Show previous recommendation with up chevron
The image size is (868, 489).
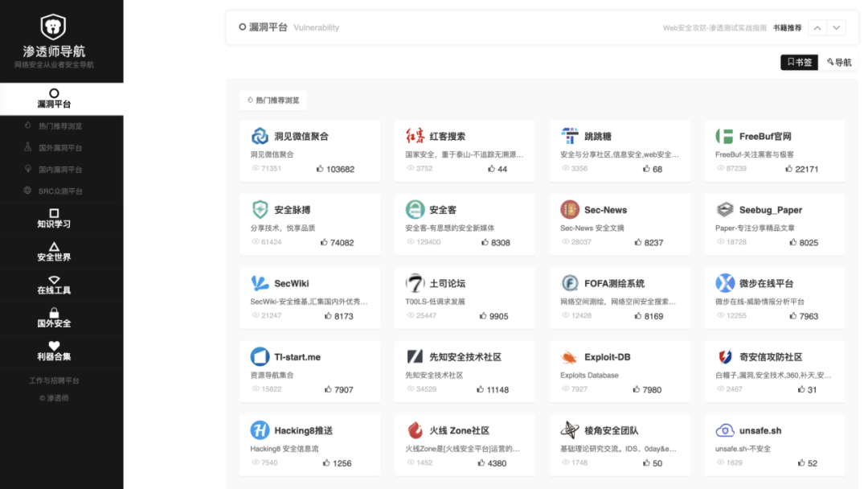click(x=817, y=27)
